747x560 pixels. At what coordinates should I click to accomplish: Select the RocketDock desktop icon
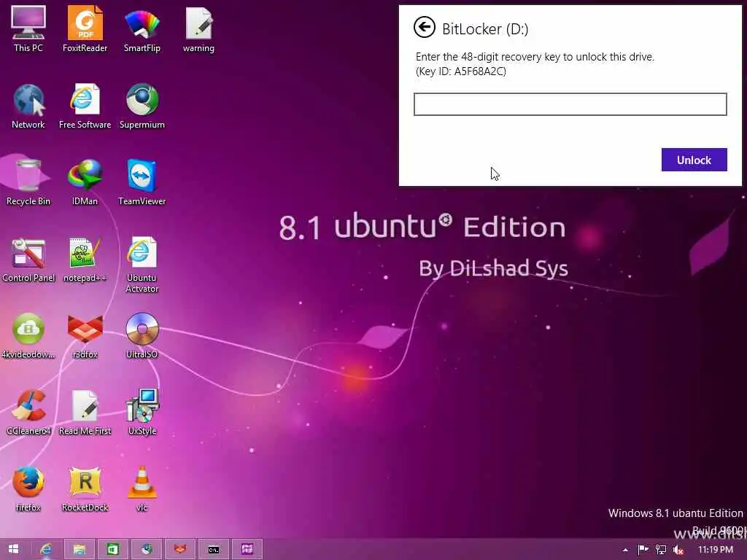[x=85, y=489]
